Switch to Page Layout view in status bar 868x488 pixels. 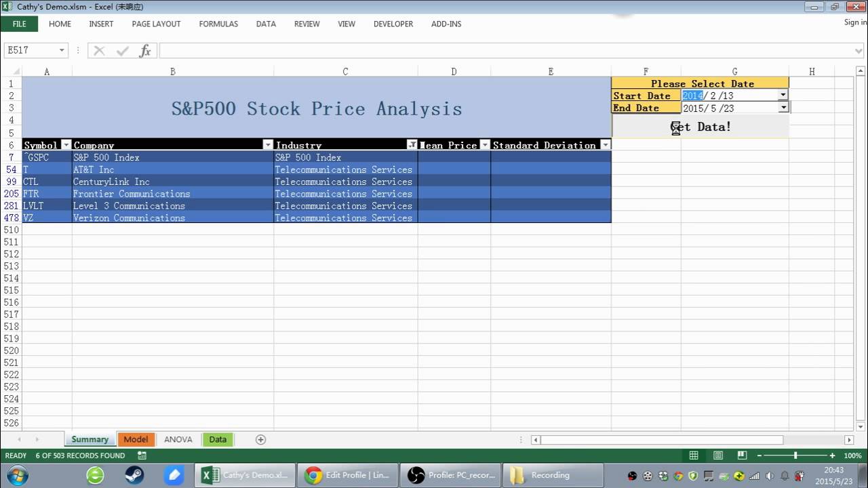(x=718, y=455)
